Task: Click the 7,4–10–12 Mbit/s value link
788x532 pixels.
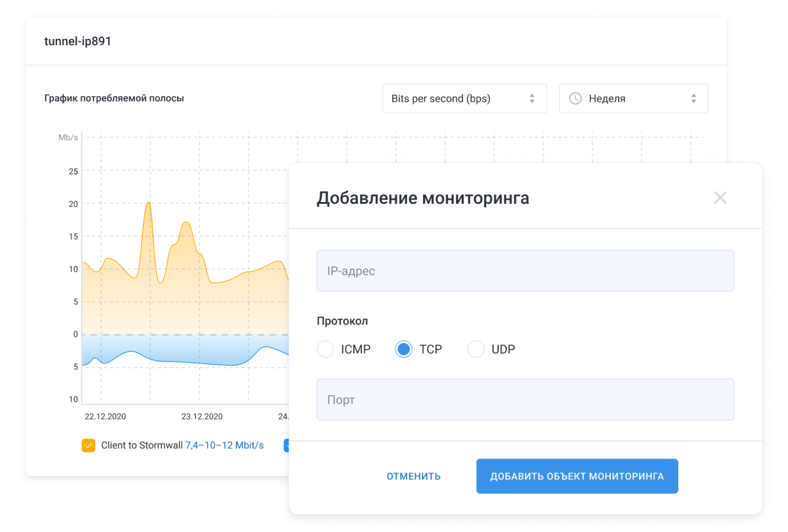Action: [224, 445]
